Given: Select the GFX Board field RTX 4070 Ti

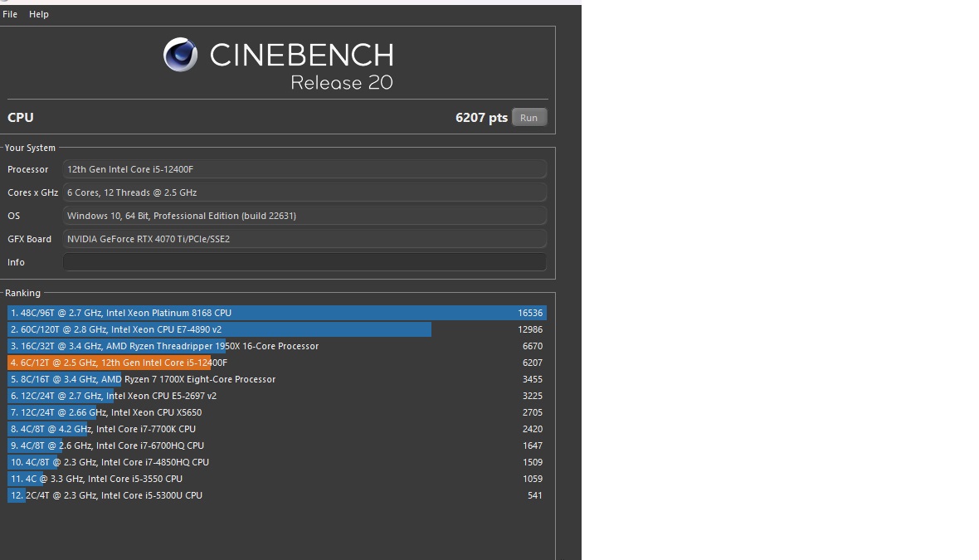Looking at the screenshot, I should point(304,239).
